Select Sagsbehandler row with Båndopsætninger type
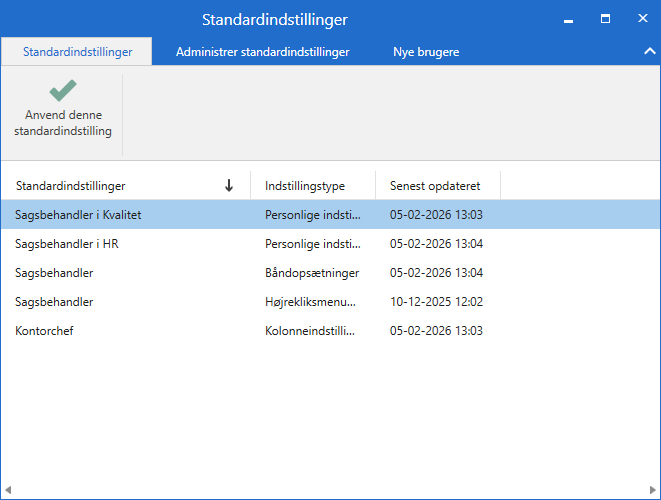The image size is (661, 500). click(x=330, y=273)
